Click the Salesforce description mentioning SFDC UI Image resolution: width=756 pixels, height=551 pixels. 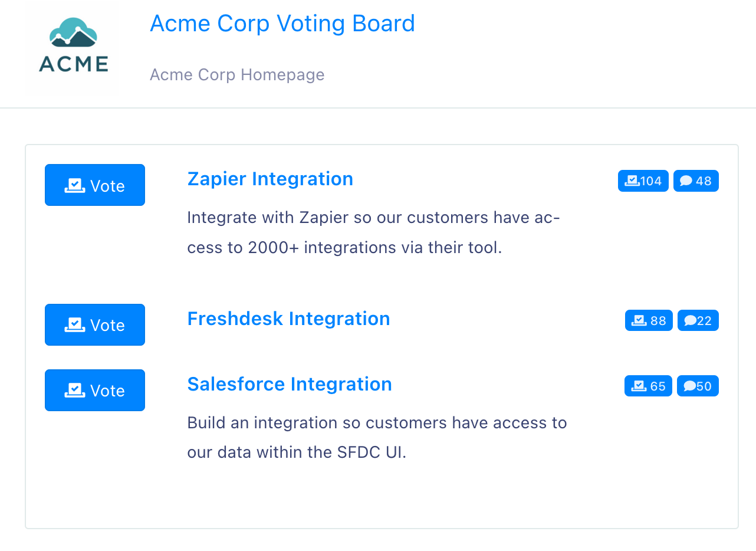click(x=377, y=438)
